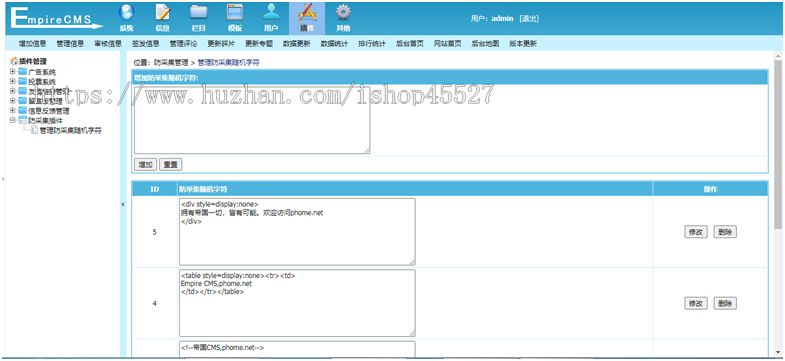Open the 审核信息 shortcut
785x361 pixels.
108,44
